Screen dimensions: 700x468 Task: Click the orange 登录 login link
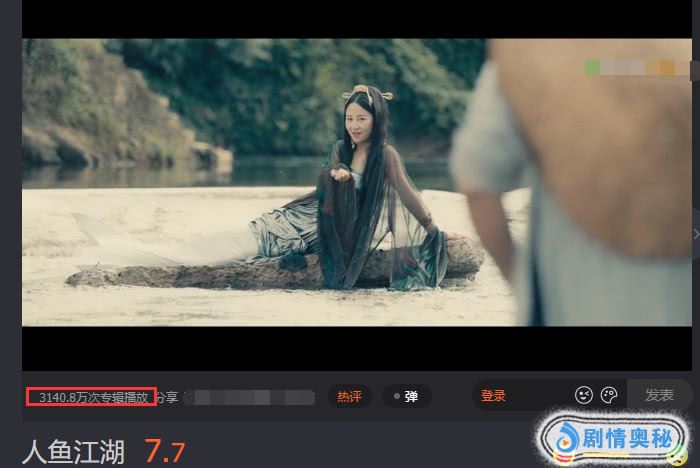[493, 396]
